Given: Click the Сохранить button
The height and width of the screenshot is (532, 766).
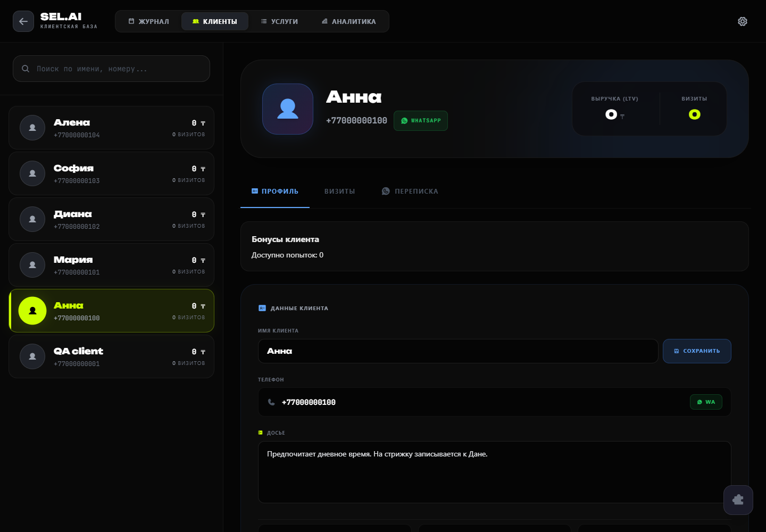Looking at the screenshot, I should (x=697, y=351).
